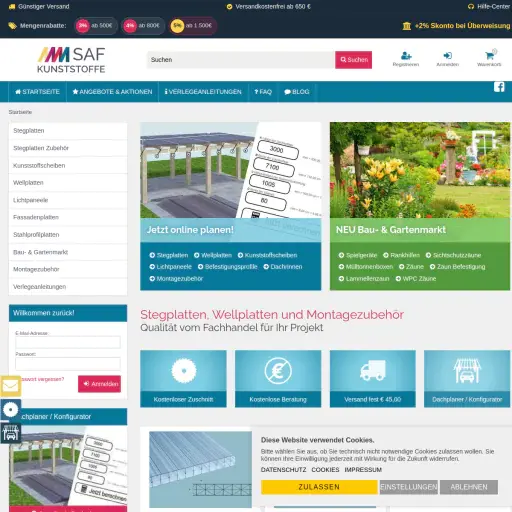Select Fassadenplatten in sidebar

(x=68, y=217)
